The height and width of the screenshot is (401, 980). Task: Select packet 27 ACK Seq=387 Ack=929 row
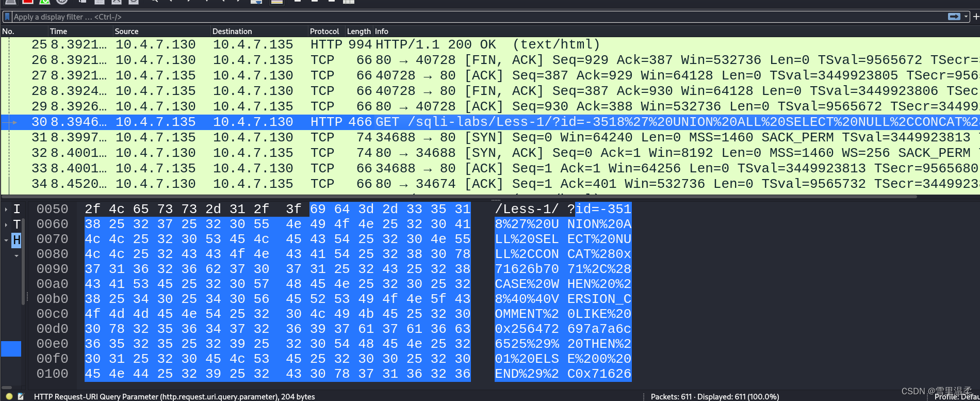[x=490, y=75]
